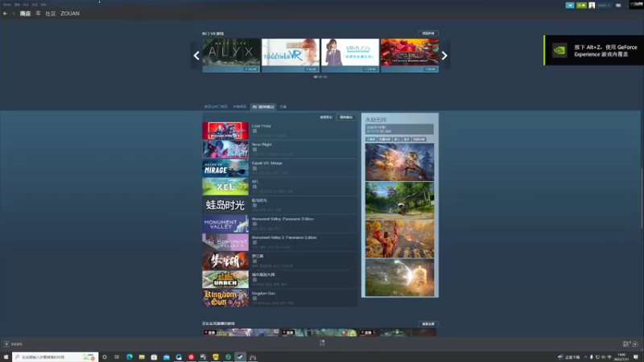The height and width of the screenshot is (362, 644).
Task: Open the Half-Life Alyx game tile
Action: click(231, 56)
